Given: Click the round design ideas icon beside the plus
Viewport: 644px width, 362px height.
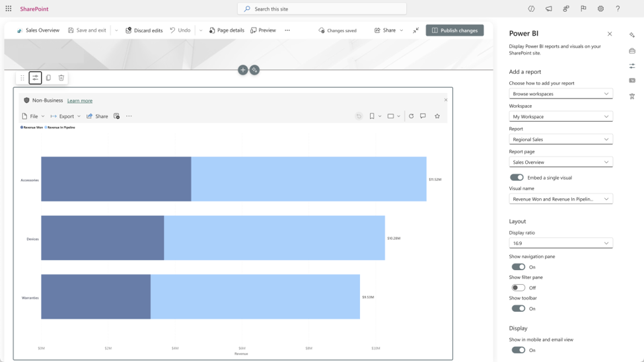Looking at the screenshot, I should [x=255, y=70].
